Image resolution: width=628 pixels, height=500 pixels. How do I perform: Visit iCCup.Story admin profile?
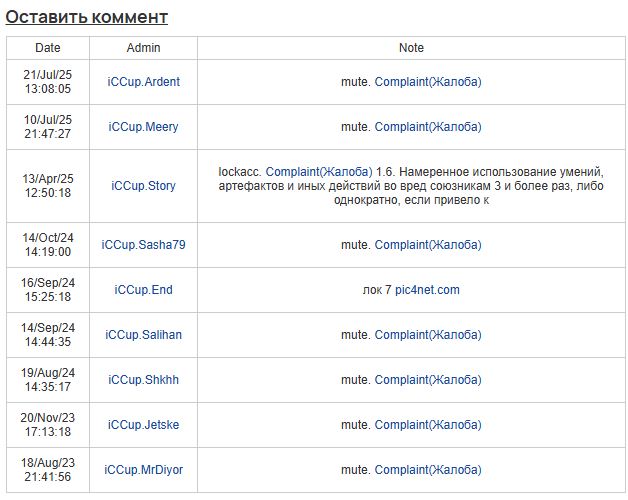coord(143,186)
